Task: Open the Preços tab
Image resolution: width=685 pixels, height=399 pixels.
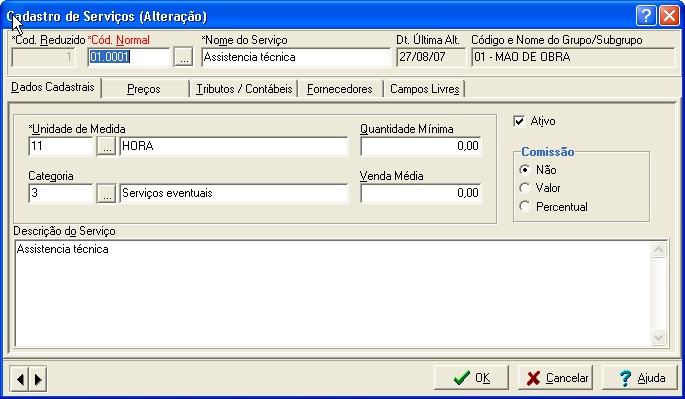Action: pyautogui.click(x=144, y=89)
